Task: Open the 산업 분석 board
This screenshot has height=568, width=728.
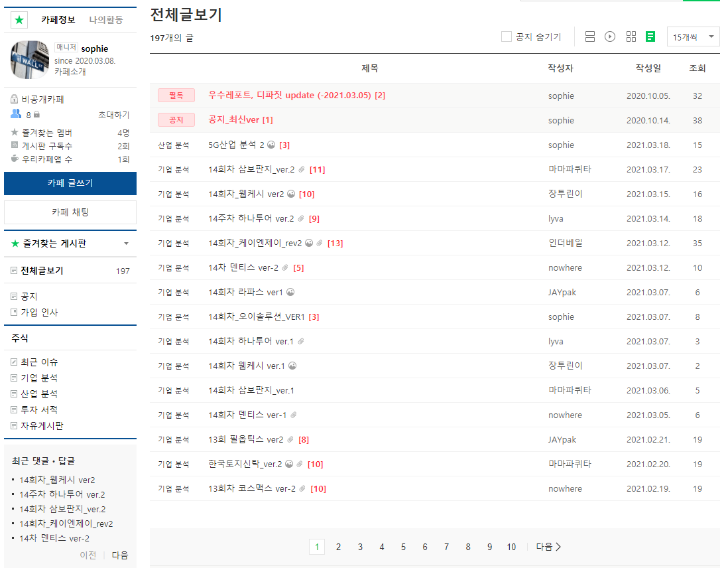Action: pyautogui.click(x=39, y=393)
